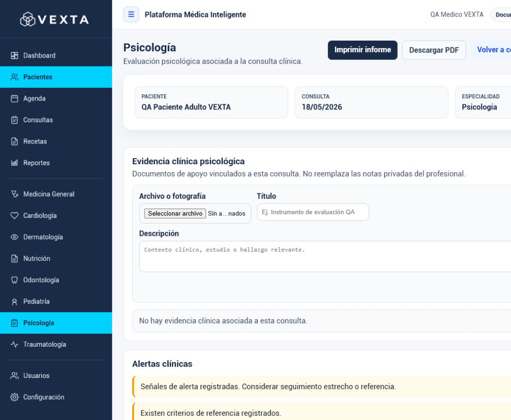Go to Pacientes section
511x420 pixels.
tap(56, 77)
